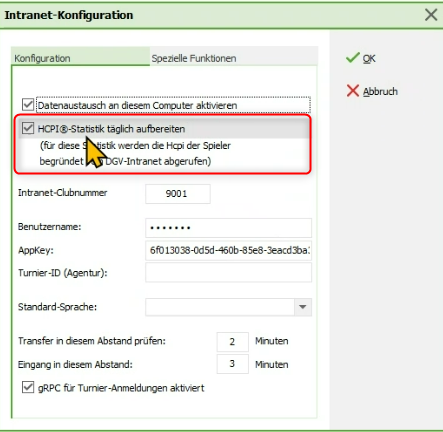Expand the Standard-Sprache dropdown arrow
Screen dimensions: 443x432
click(x=303, y=307)
